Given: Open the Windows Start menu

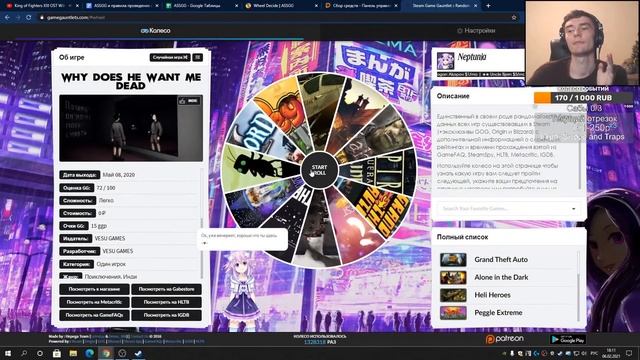Looking at the screenshot, I should [x=8, y=353].
